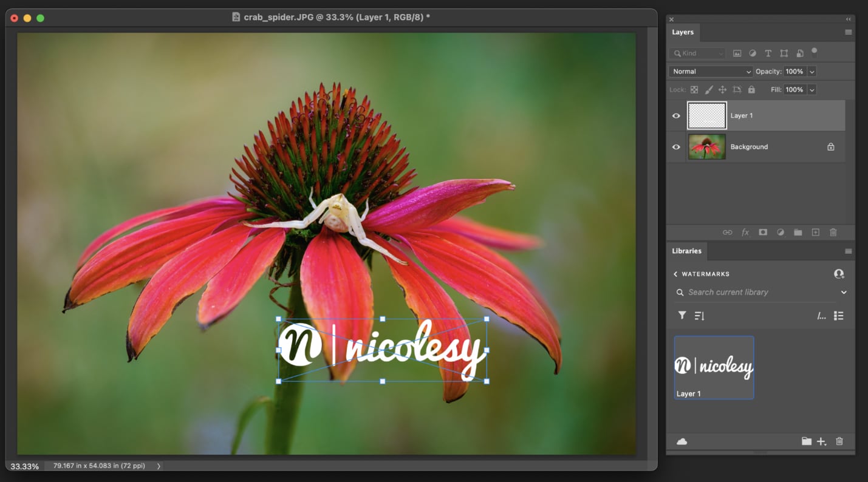Toggle visibility of Layer 1

676,115
